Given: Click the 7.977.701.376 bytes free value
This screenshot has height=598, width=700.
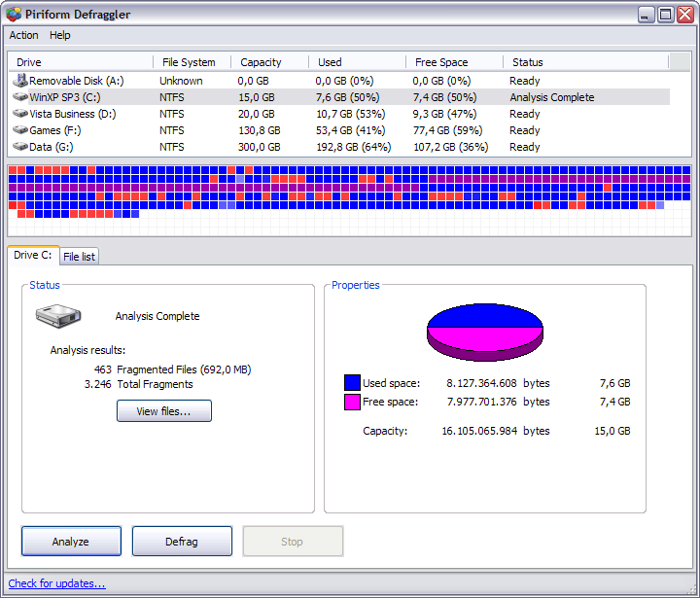Looking at the screenshot, I should [498, 402].
